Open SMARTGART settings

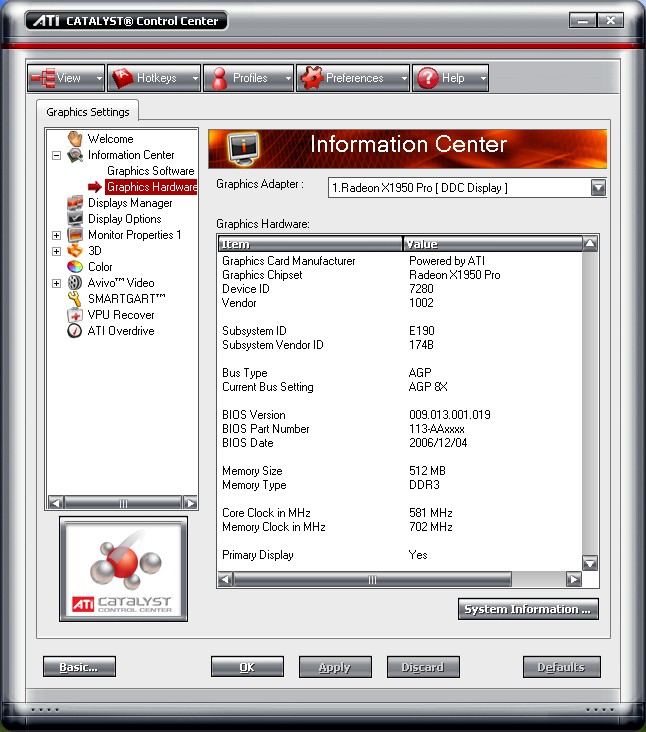point(126,299)
